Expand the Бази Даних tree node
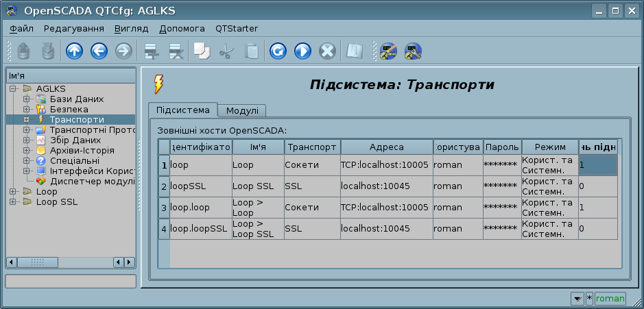The width and height of the screenshot is (644, 309). (x=27, y=99)
